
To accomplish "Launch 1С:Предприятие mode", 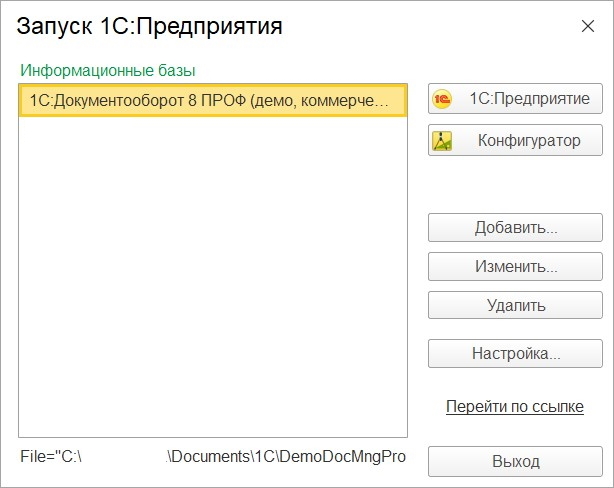I will [515, 99].
